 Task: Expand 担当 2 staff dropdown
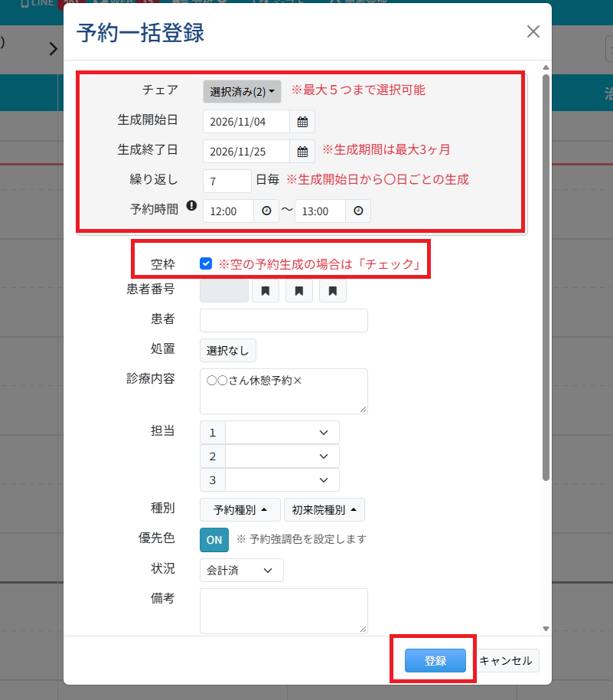click(x=282, y=456)
